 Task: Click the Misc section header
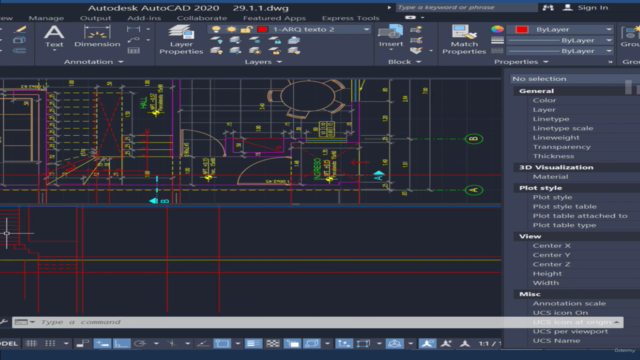pyautogui.click(x=530, y=294)
